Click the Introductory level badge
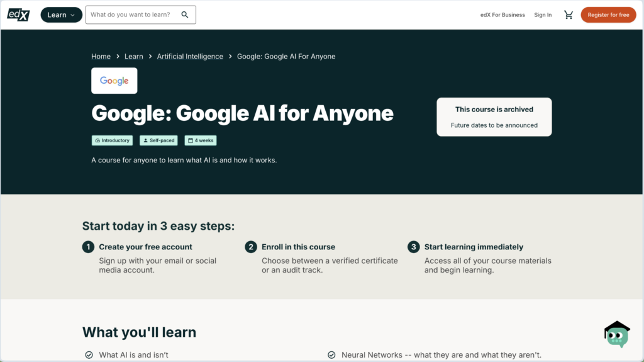The height and width of the screenshot is (362, 644). (112, 140)
